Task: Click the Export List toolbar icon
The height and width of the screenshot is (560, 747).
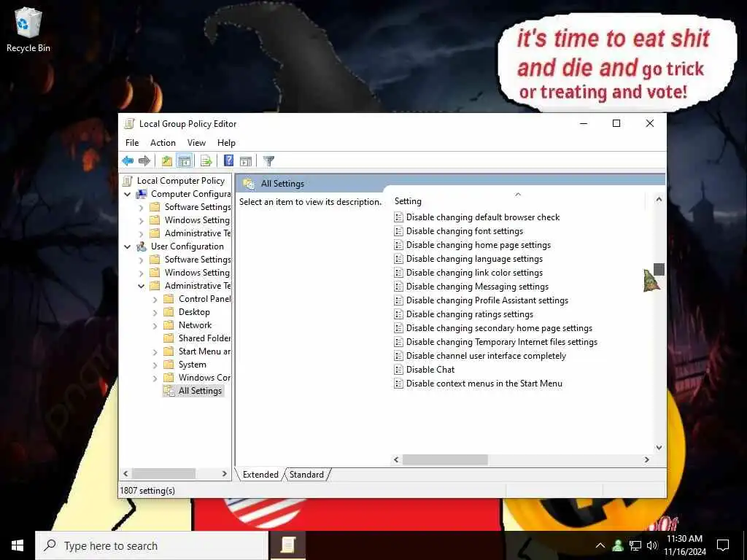Action: coord(206,161)
